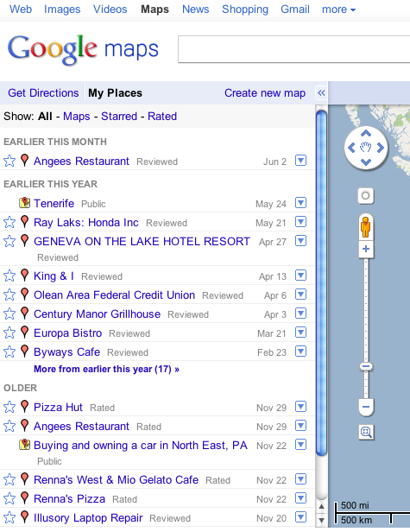Filter list to show Maps
The height and width of the screenshot is (532, 410).
[77, 117]
